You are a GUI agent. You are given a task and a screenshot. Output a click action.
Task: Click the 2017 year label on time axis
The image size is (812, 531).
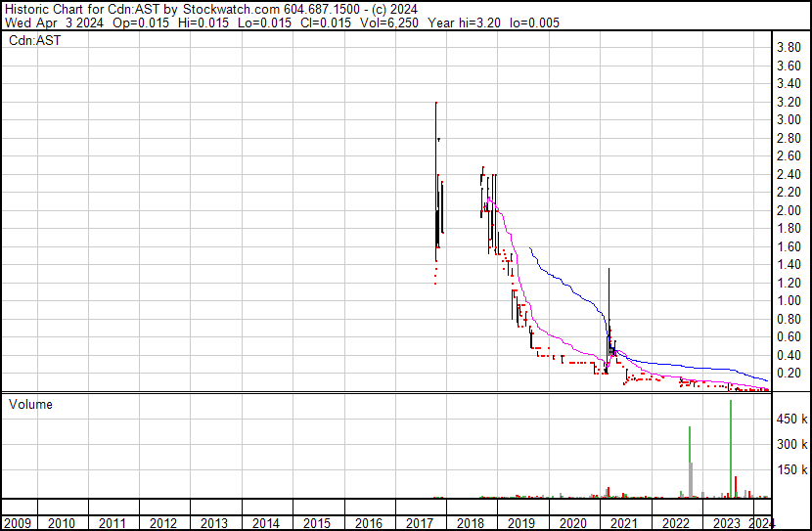point(421,522)
